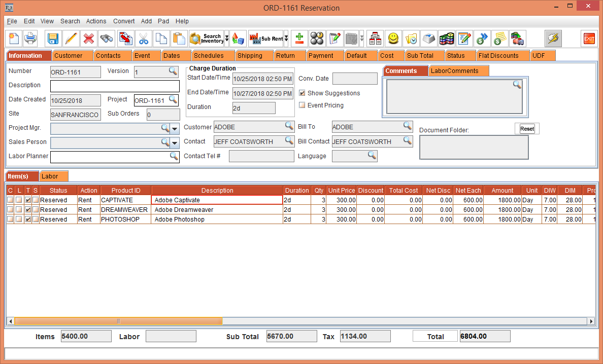The width and height of the screenshot is (603, 364).
Task: Switch to the Shipping tab
Action: pyautogui.click(x=250, y=56)
